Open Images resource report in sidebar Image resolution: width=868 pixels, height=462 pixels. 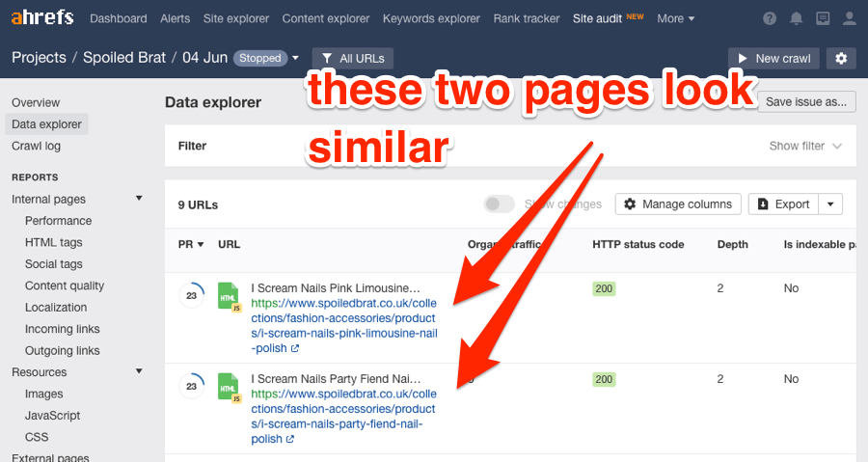(x=43, y=394)
